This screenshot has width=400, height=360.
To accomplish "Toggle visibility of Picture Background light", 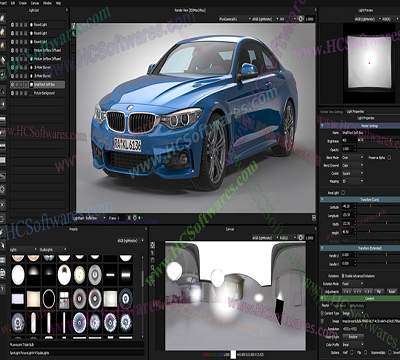I will tap(13, 93).
